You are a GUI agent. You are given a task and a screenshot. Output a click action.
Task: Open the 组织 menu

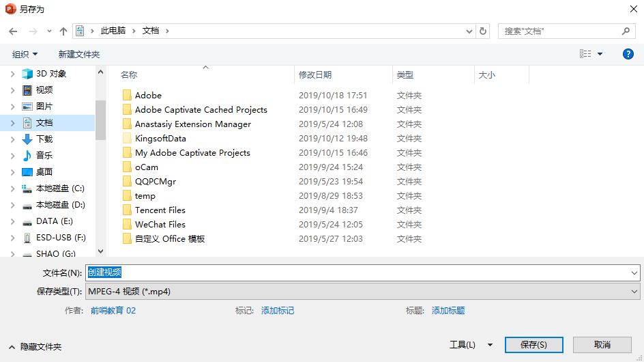25,55
